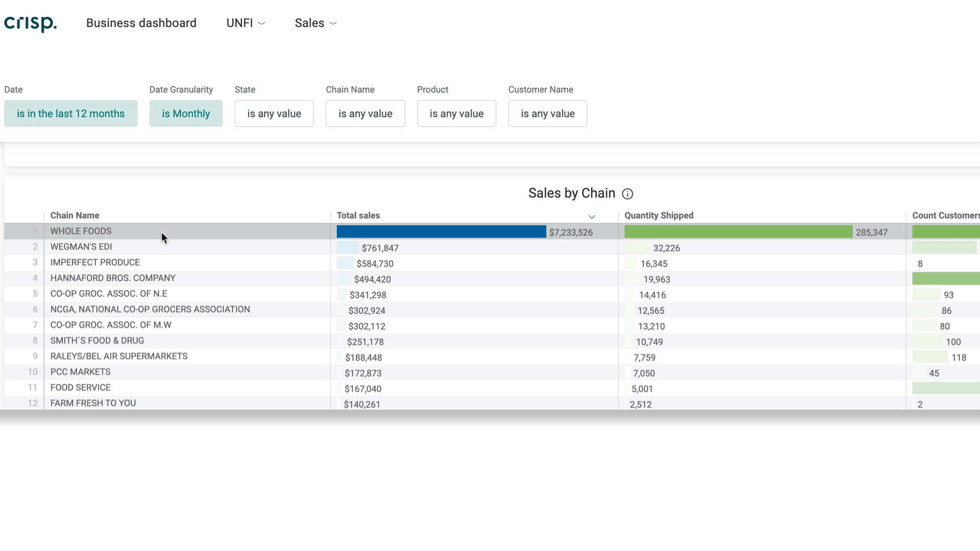
Task: Change Date Granularity 'is Monthly' filter
Action: pos(186,113)
